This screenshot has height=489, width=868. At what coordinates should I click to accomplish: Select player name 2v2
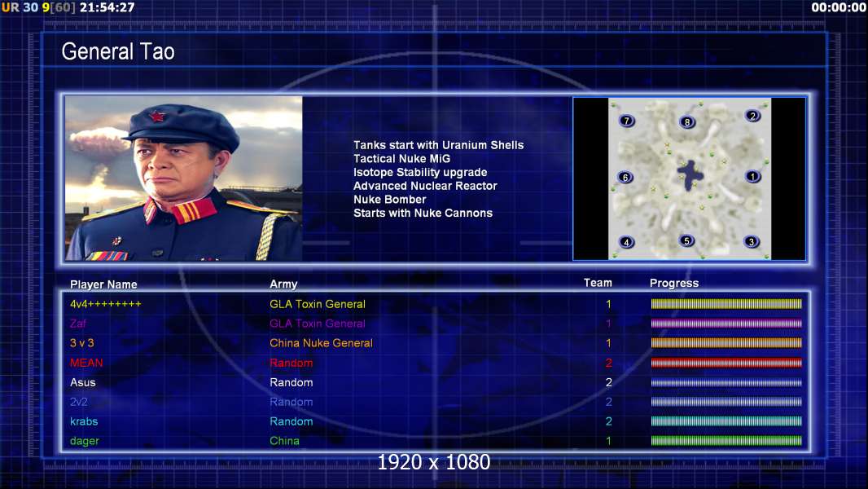79,402
